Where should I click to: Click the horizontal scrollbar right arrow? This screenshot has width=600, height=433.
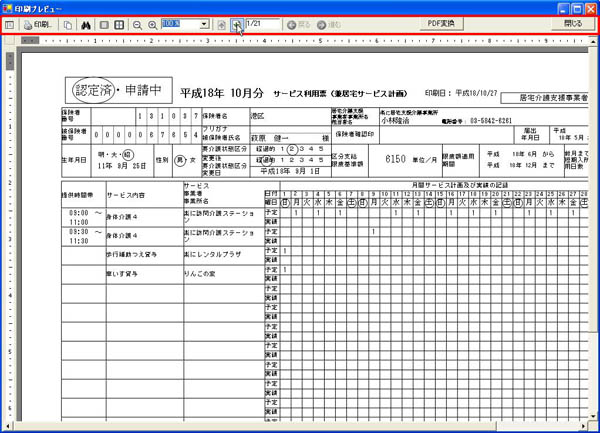tap(584, 426)
